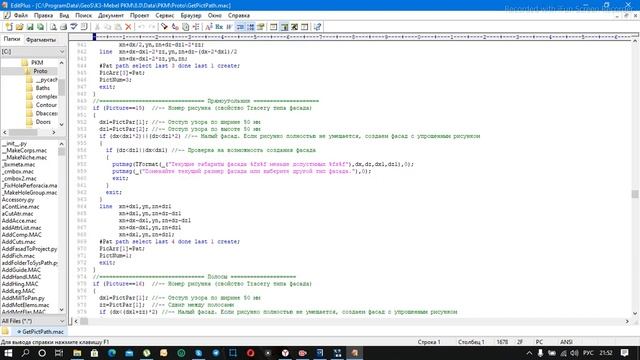Screen dimensions: 640x360
Task: Open the Font settings icon
Action: 209,27
